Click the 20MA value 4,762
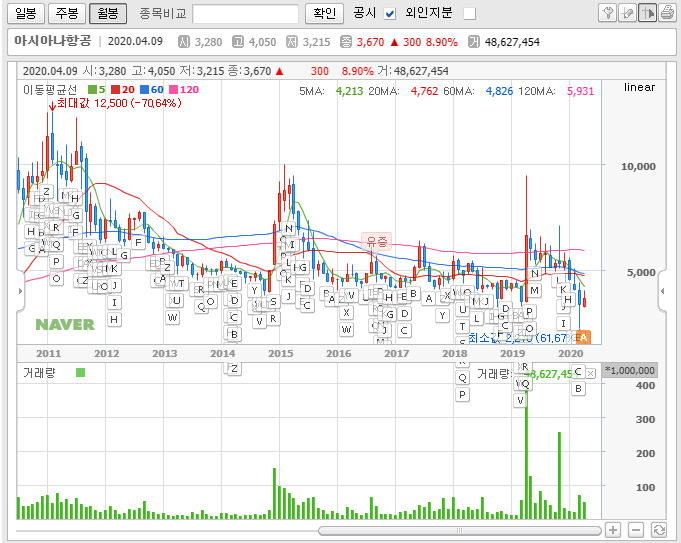Viewport: 681px width, 543px height. (424, 91)
